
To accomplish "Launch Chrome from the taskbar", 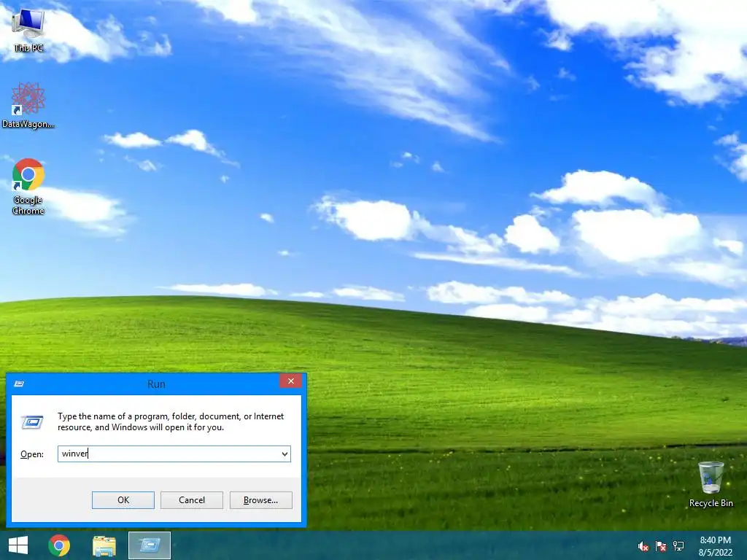I will [x=59, y=545].
